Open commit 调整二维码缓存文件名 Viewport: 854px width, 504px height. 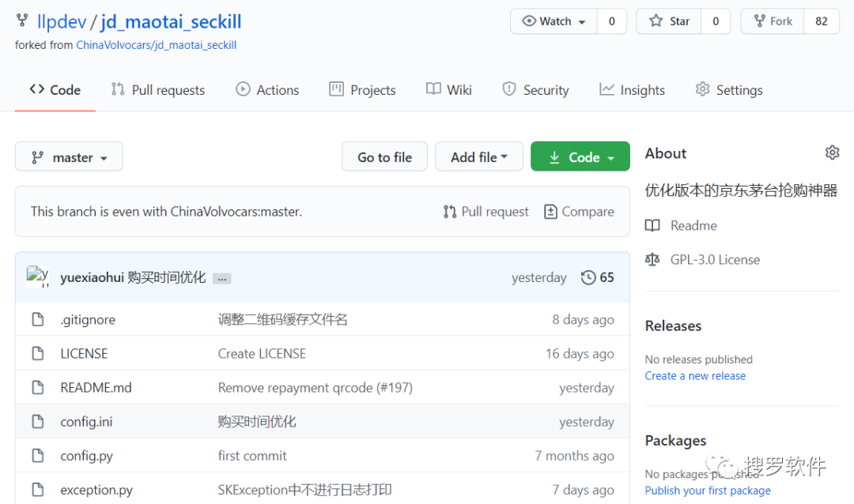point(282,319)
